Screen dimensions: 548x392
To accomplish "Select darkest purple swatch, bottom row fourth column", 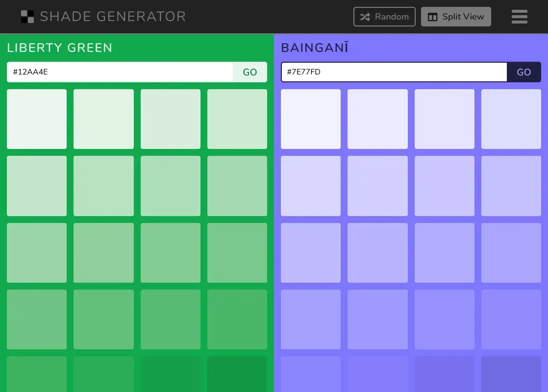I will 511,374.
